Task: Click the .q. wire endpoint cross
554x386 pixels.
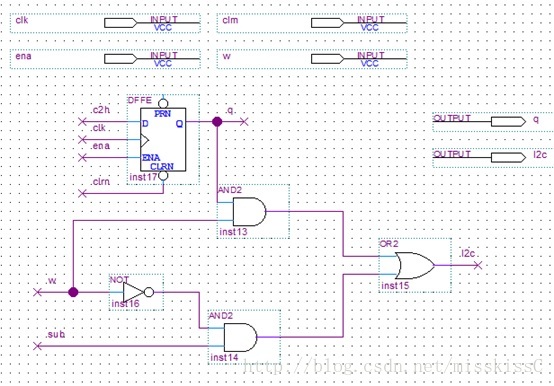Action: pos(244,122)
